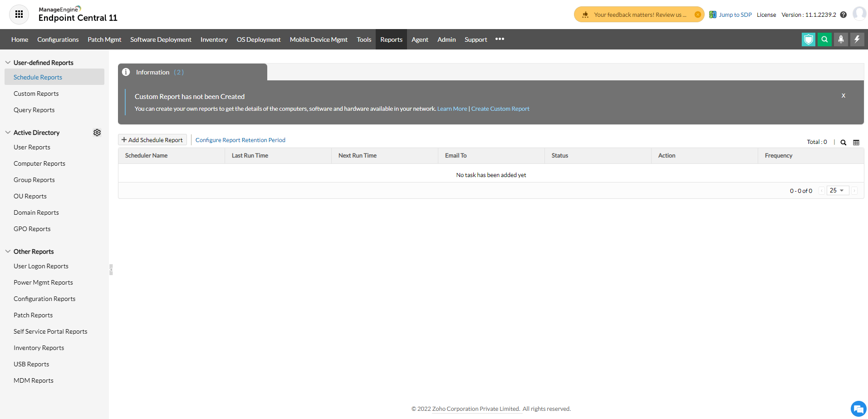Click Add Schedule Report button

point(152,140)
